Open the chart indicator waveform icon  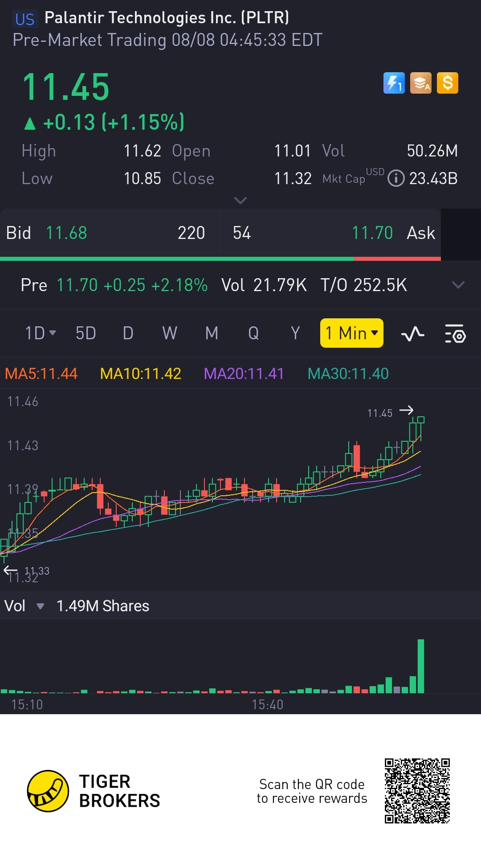point(413,333)
